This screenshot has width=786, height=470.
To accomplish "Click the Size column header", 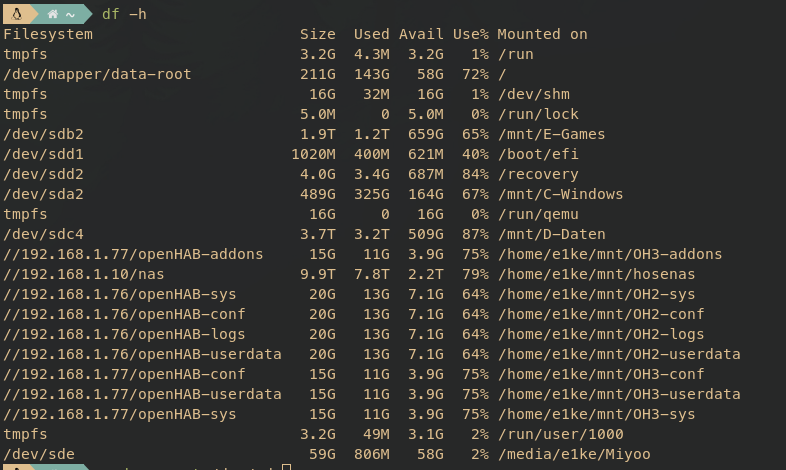I will [317, 34].
